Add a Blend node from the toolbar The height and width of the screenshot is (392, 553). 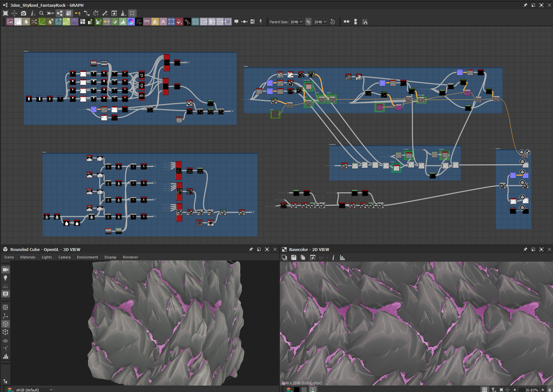pos(18,22)
